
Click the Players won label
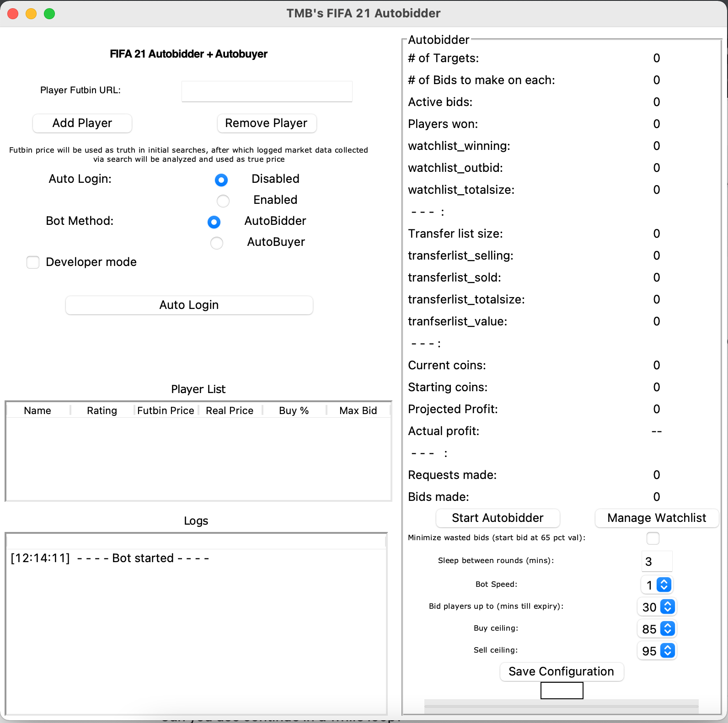(x=443, y=124)
